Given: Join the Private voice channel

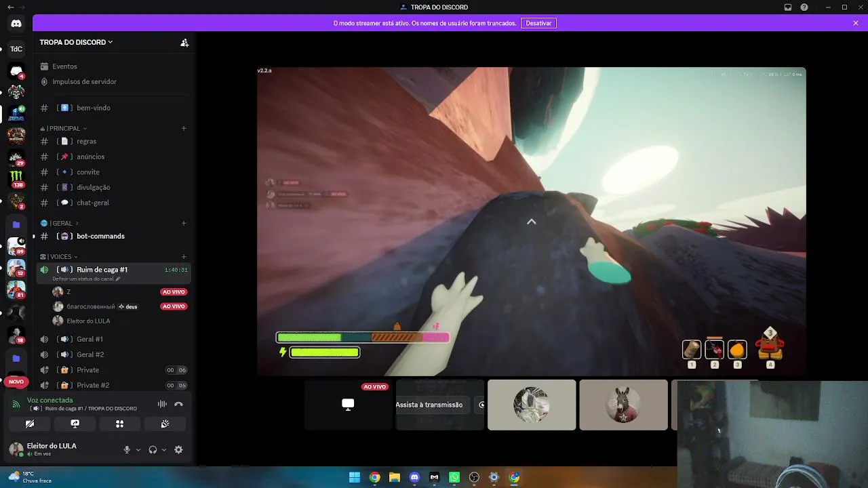Looking at the screenshot, I should click(x=114, y=370).
